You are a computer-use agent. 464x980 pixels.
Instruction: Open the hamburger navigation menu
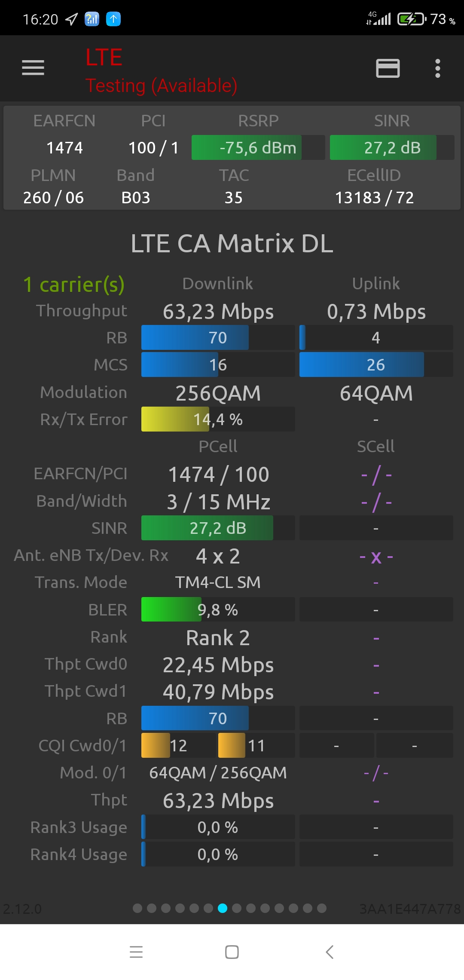pyautogui.click(x=33, y=68)
